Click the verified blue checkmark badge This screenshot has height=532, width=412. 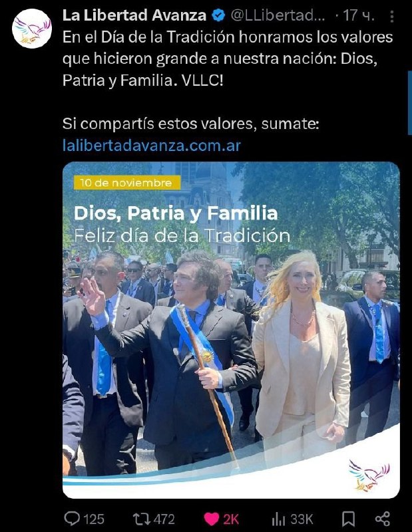click(x=218, y=15)
